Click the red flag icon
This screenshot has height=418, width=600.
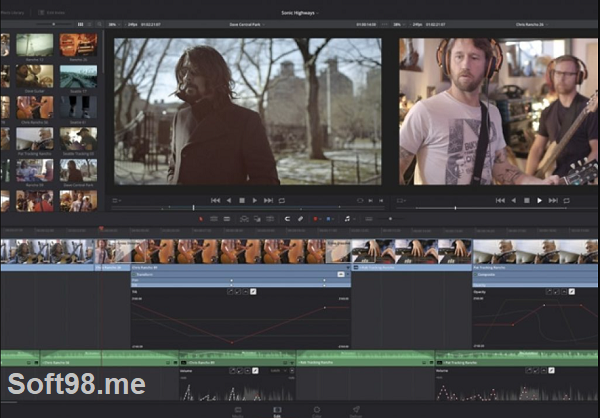tap(316, 219)
